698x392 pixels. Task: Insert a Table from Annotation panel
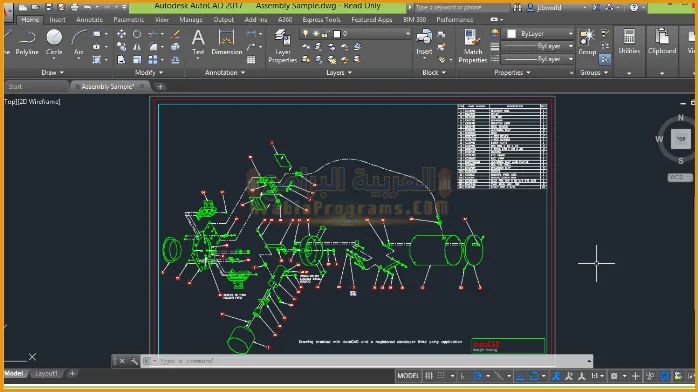[252, 60]
